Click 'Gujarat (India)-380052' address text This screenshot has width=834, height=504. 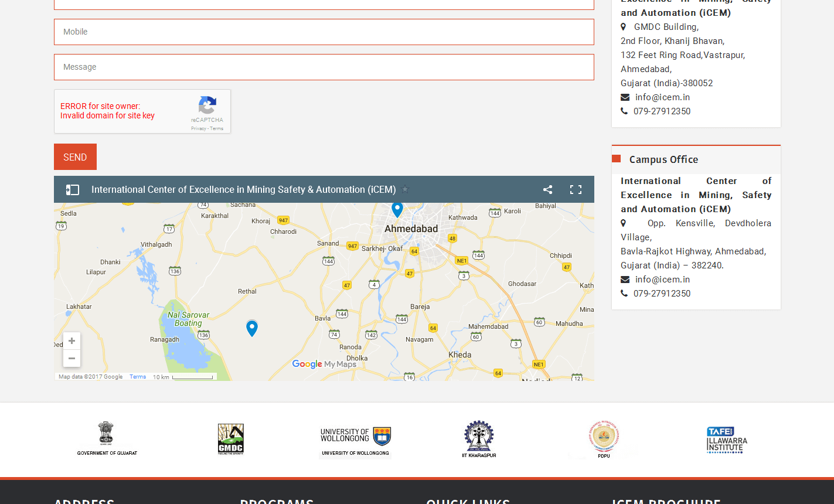coord(667,83)
